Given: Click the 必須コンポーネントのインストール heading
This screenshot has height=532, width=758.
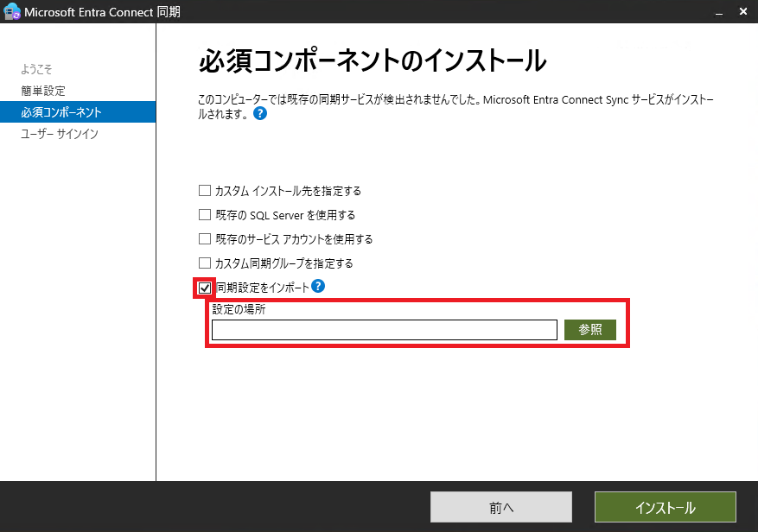Looking at the screenshot, I should click(x=373, y=60).
